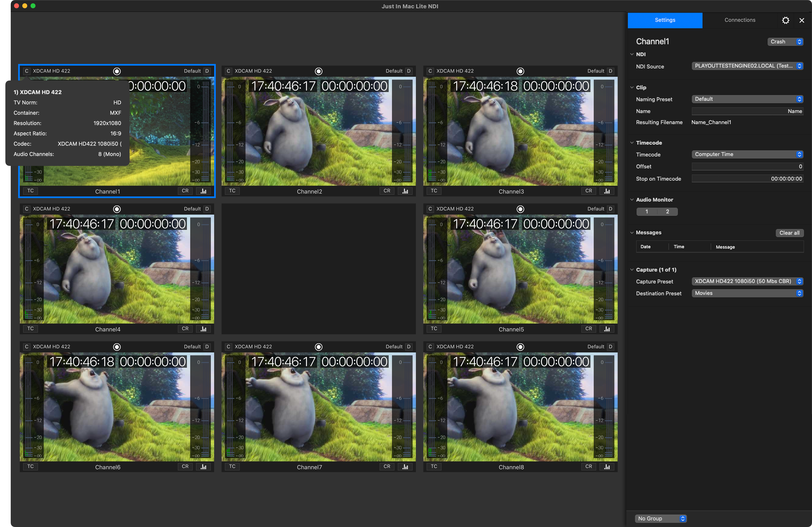Screen dimensions: 812x527
Task: Switch to the Settings tab
Action: point(665,20)
